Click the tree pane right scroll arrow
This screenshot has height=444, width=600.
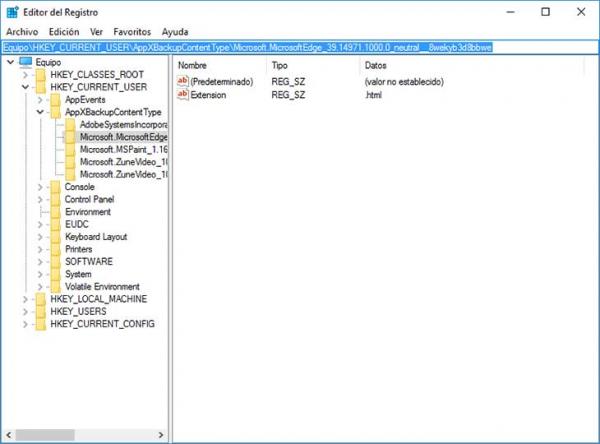coord(161,435)
